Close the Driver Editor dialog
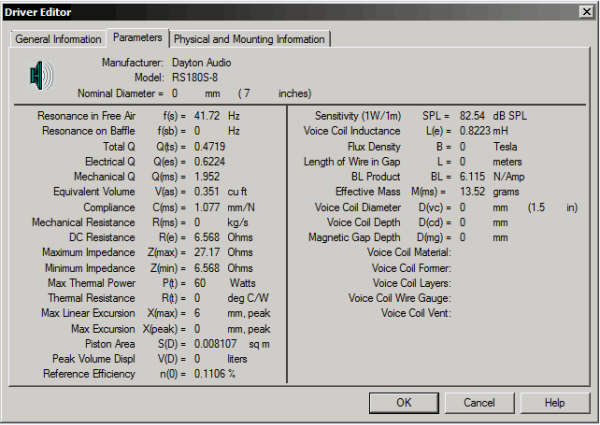The image size is (600, 425). click(585, 11)
